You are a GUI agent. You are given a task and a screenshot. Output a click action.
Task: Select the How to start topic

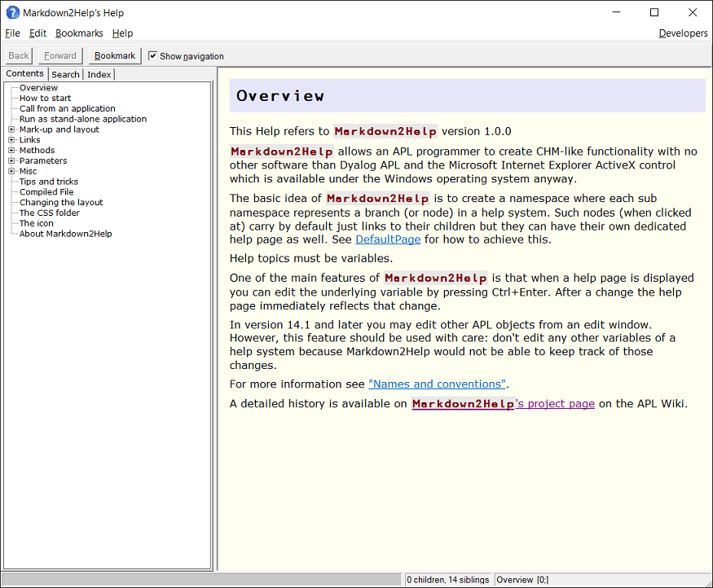45,99
